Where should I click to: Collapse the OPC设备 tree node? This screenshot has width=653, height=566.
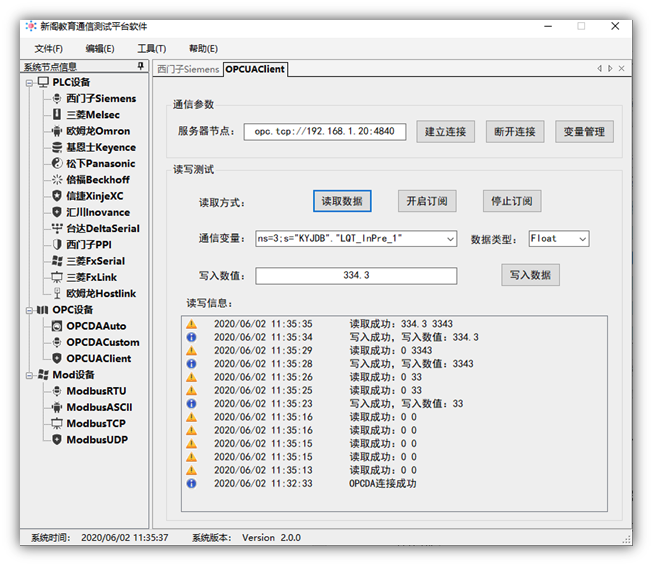(x=29, y=310)
